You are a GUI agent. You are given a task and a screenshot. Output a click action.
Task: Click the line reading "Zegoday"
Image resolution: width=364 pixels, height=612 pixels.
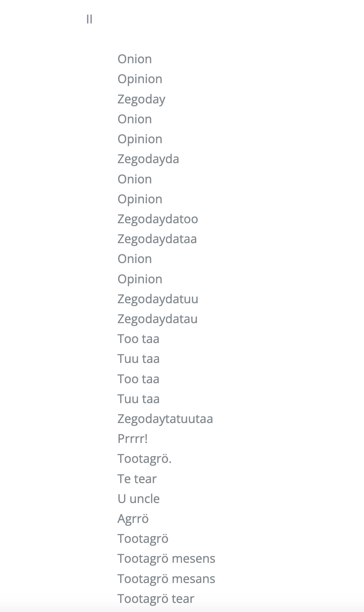pos(141,99)
